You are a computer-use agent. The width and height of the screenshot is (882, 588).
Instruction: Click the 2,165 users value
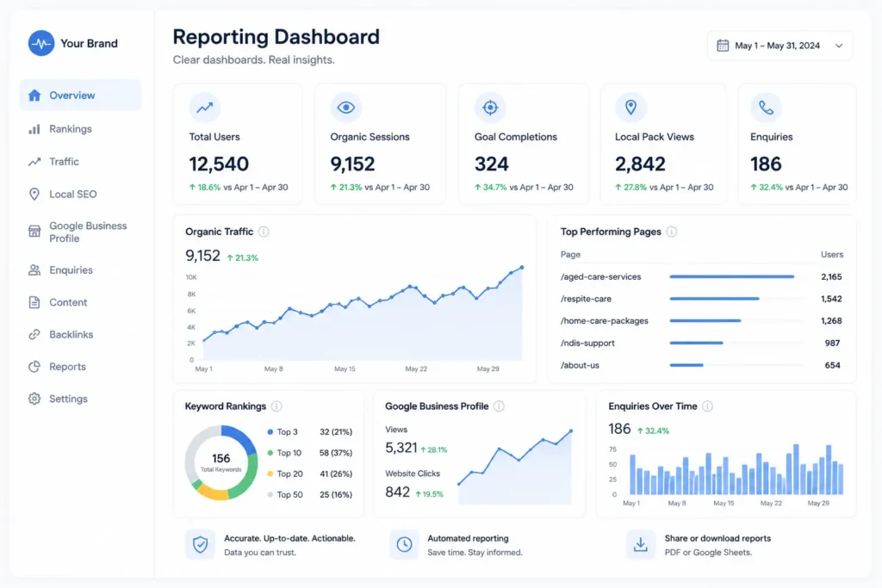click(x=831, y=276)
